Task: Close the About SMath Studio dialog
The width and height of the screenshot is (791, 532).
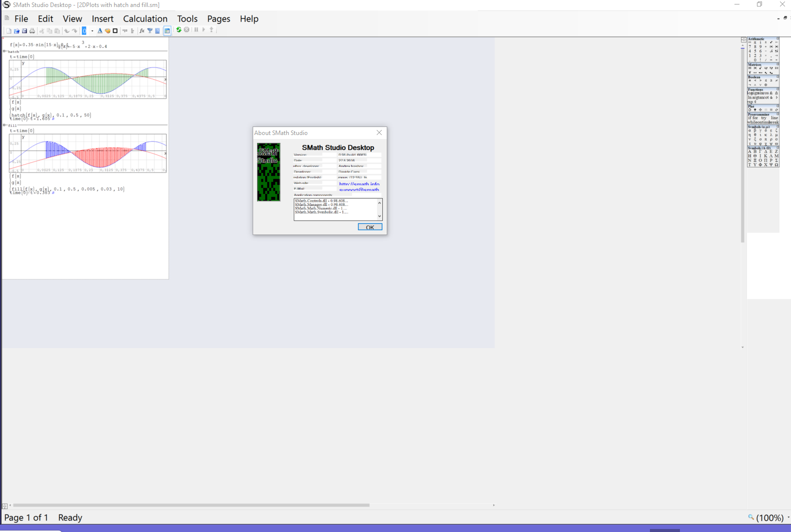Action: (379, 132)
